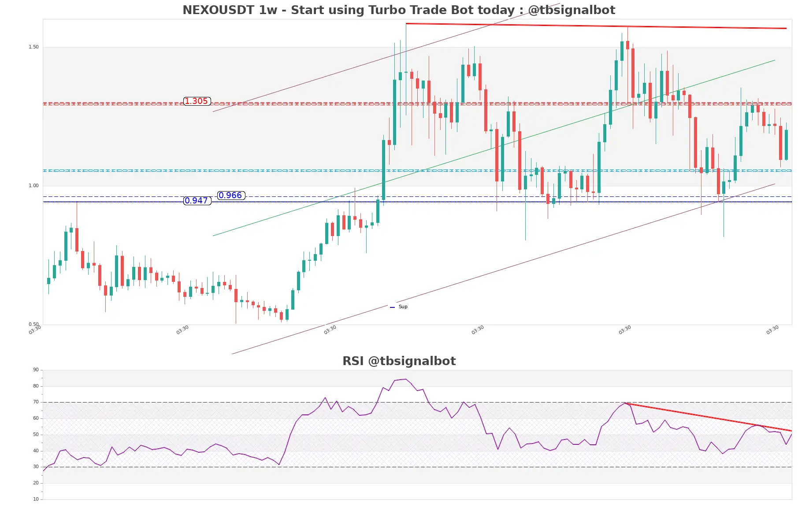Screen dimensions: 798x532
Task: Click the RSI 70 axis label
Action: coord(36,402)
